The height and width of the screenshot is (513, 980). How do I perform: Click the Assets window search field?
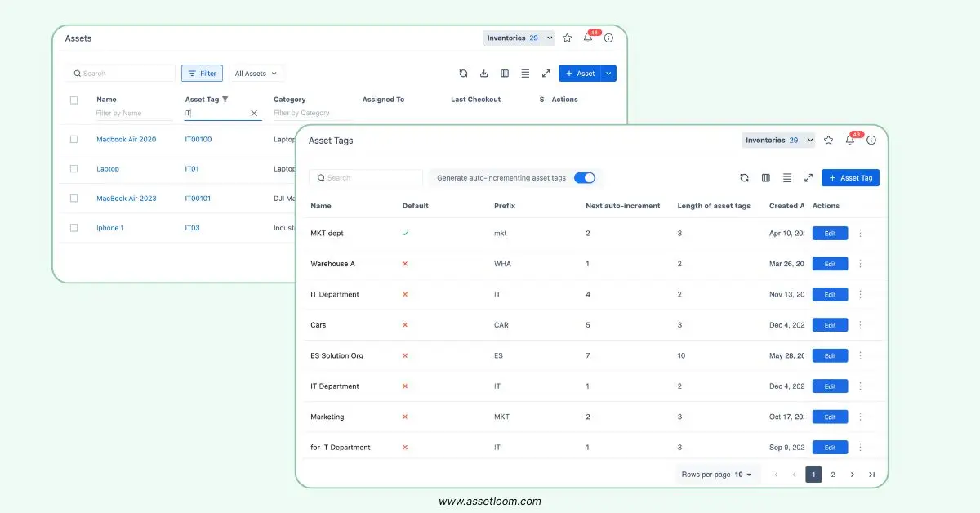pos(122,74)
